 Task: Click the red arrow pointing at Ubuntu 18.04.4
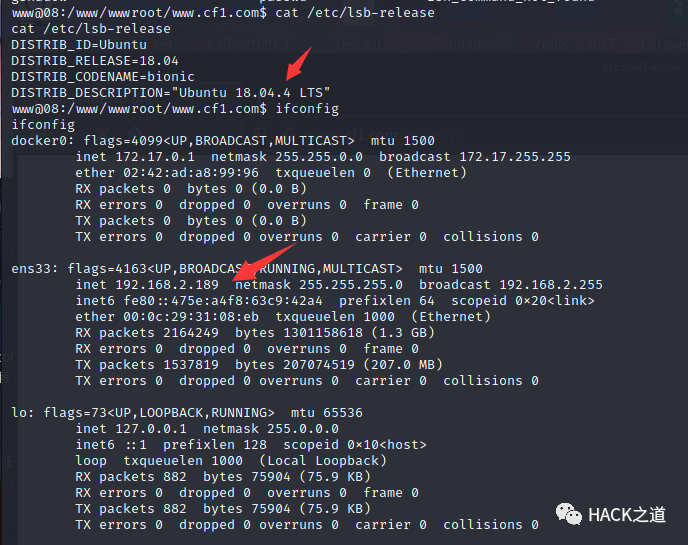point(299,64)
